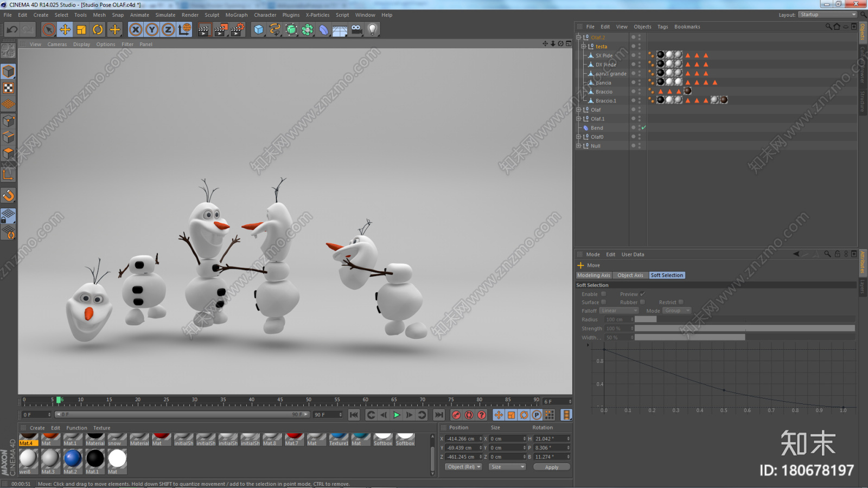Click the Render View clapperboard icon

204,29
